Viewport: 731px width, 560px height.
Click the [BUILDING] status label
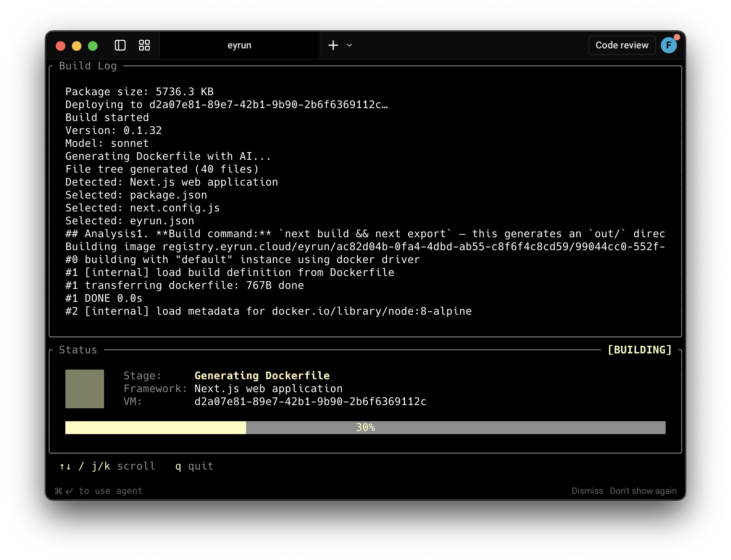point(639,349)
